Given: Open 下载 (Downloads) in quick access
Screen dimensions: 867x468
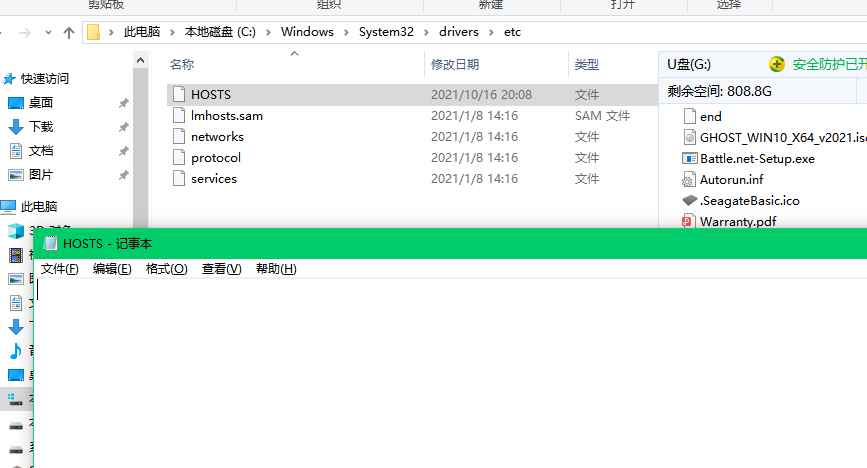Looking at the screenshot, I should pos(41,127).
